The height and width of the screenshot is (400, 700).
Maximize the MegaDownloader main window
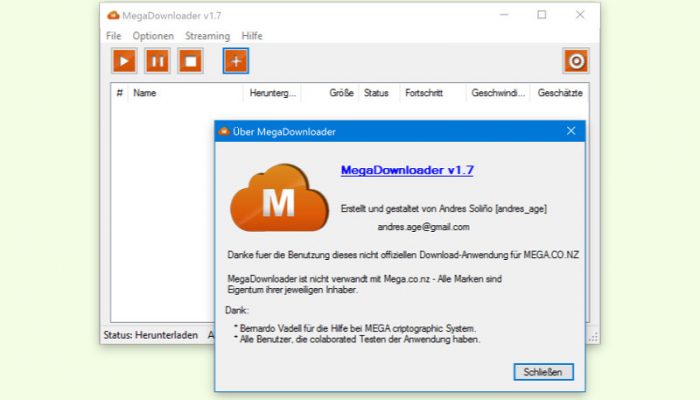tap(542, 15)
